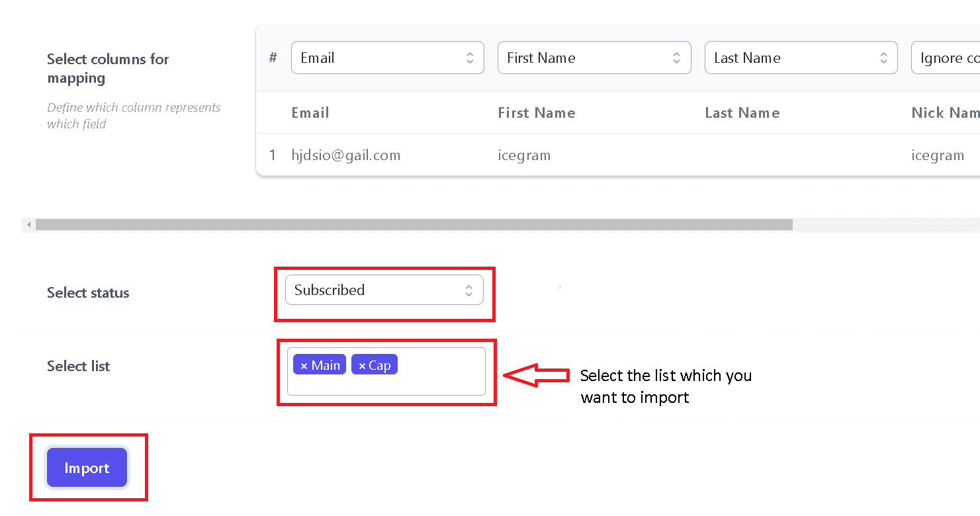980x516 pixels.
Task: Open the Last Name column mapping dropdown
Action: (801, 58)
